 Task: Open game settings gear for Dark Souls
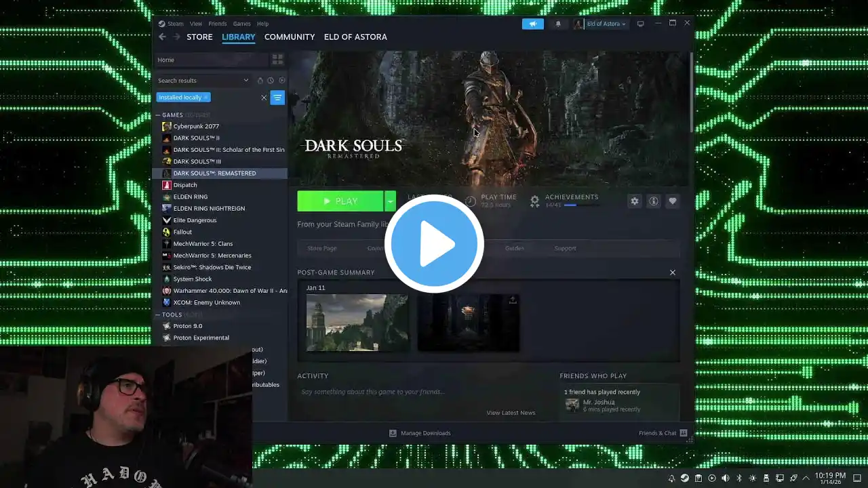pyautogui.click(x=634, y=201)
